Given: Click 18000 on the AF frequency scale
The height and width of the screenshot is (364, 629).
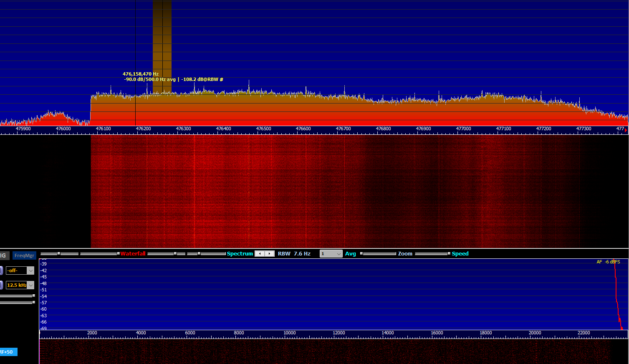Looking at the screenshot, I should 486,333.
